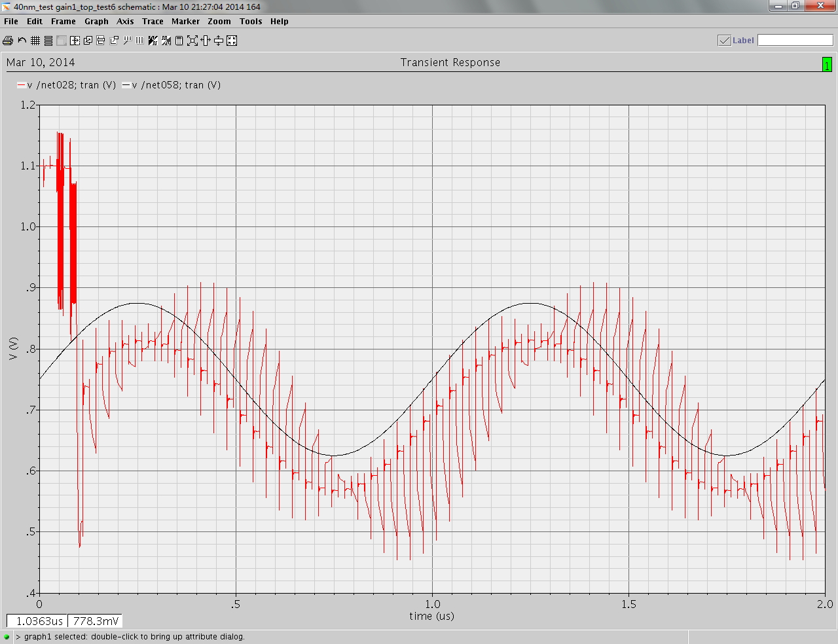The image size is (838, 644).
Task: Click the 'Mar 10, 2014' date text
Action: pyautogui.click(x=41, y=63)
